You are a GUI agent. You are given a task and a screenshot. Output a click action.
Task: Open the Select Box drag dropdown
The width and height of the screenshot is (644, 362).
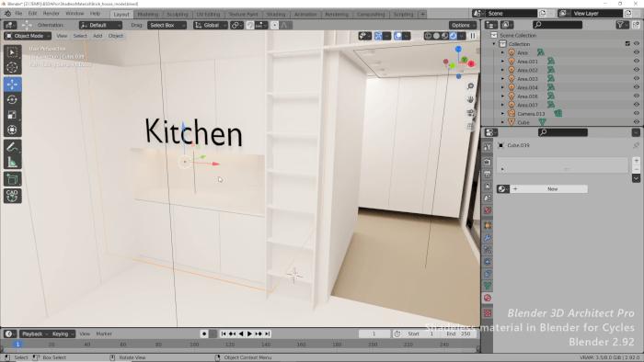[167, 25]
